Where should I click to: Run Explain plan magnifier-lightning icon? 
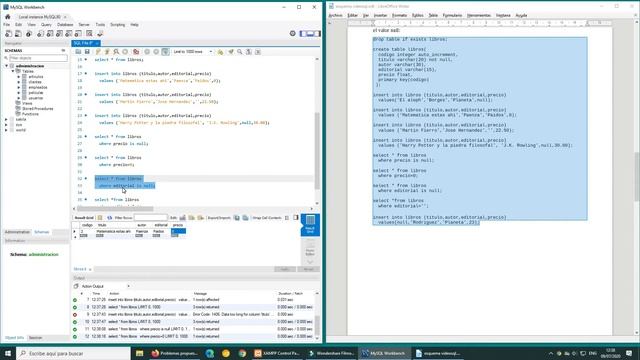(116, 52)
